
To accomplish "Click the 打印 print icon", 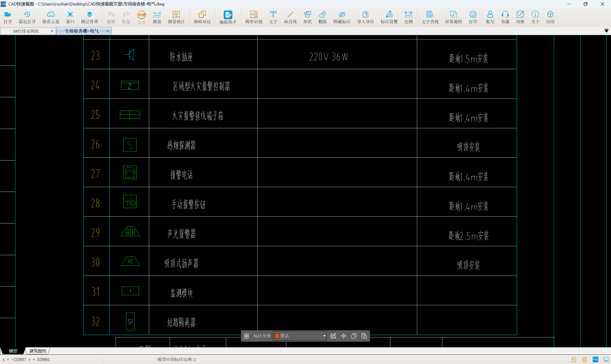I will pyautogui.click(x=473, y=17).
